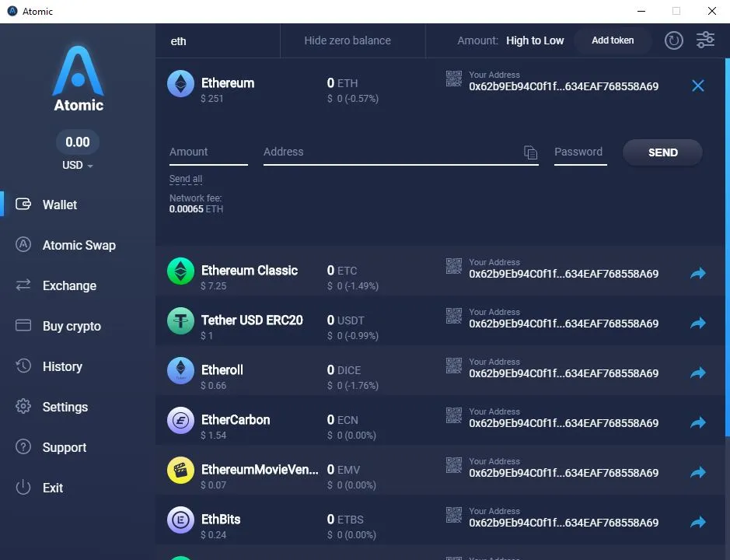Click the Support question mark icon
The image size is (730, 560).
point(23,446)
